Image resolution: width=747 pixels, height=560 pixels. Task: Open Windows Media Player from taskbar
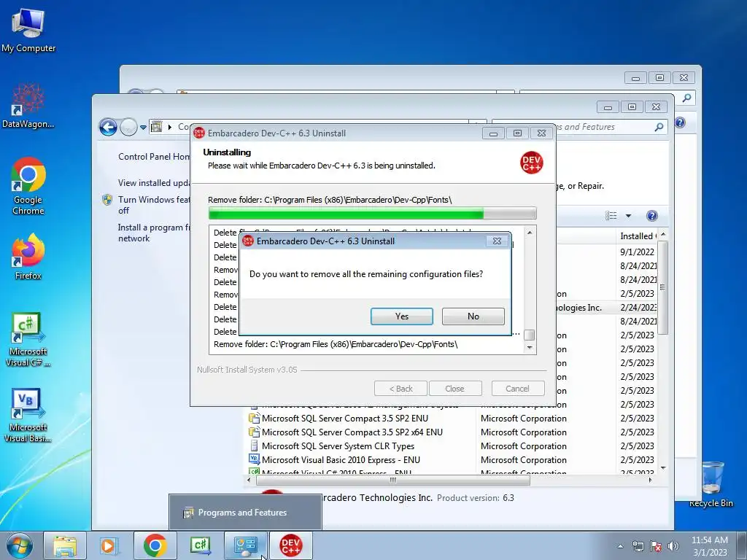[x=109, y=545]
